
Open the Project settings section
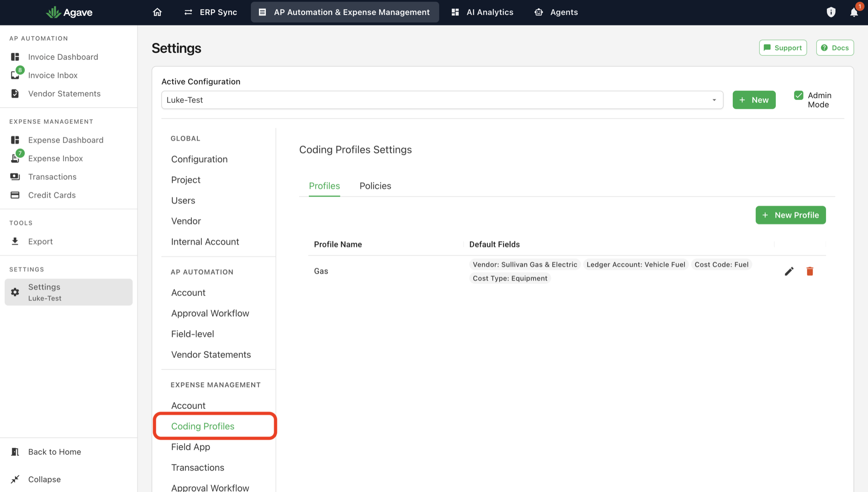click(185, 180)
